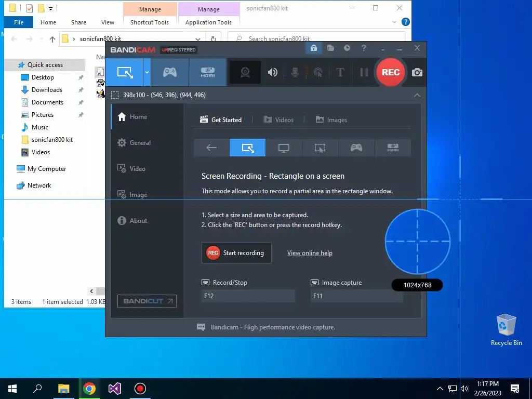
Task: Open the Shortcut Tools tab in File Explorer
Action: click(x=150, y=22)
